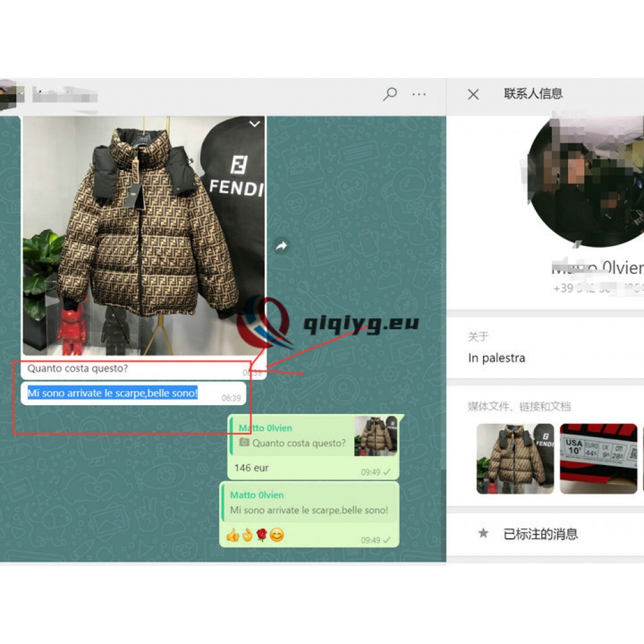Screen dimensions: 644x644
Task: Click the star icon for starred messages
Action: coord(484,533)
